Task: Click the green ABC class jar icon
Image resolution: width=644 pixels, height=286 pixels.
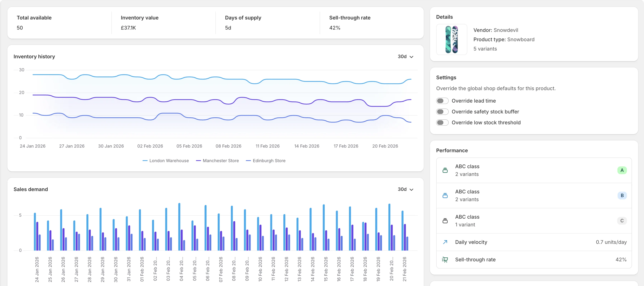Action: pos(445,170)
